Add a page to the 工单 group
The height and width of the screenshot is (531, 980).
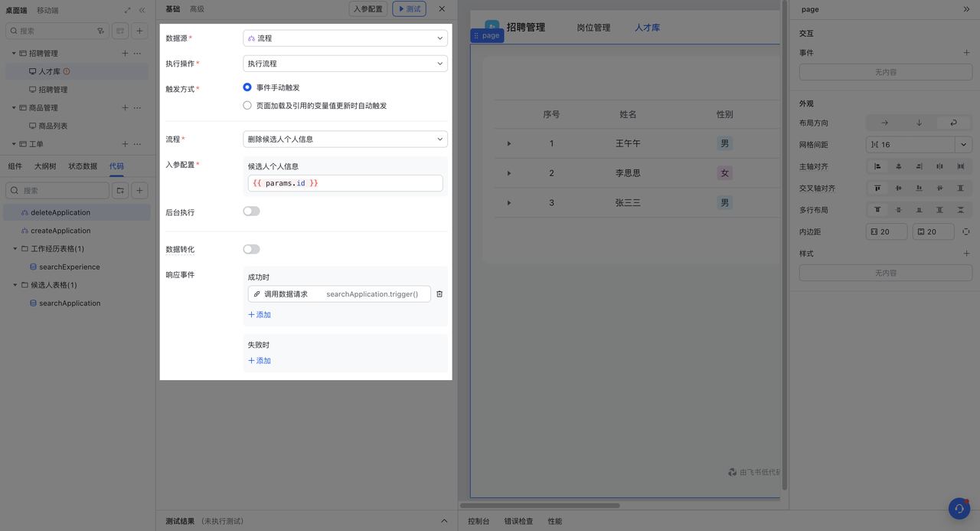coord(125,144)
